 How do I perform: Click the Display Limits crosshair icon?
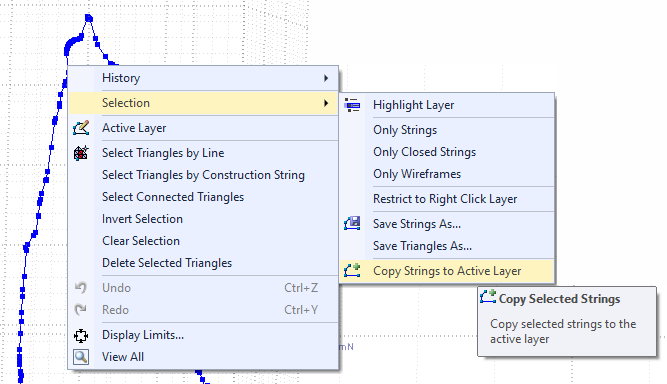tap(81, 336)
